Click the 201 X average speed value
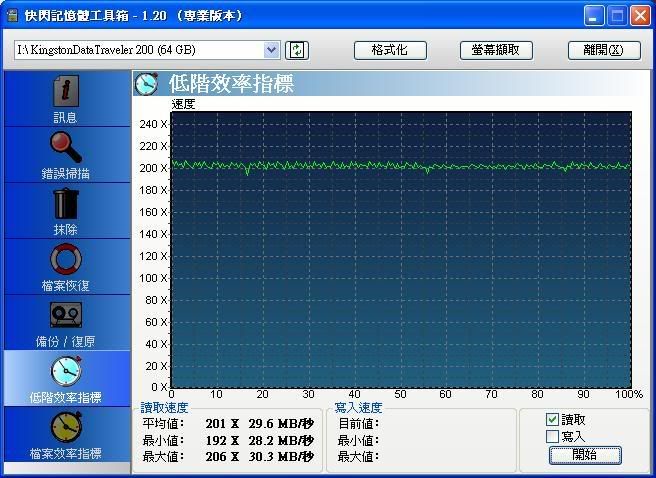The image size is (656, 478). click(222, 424)
